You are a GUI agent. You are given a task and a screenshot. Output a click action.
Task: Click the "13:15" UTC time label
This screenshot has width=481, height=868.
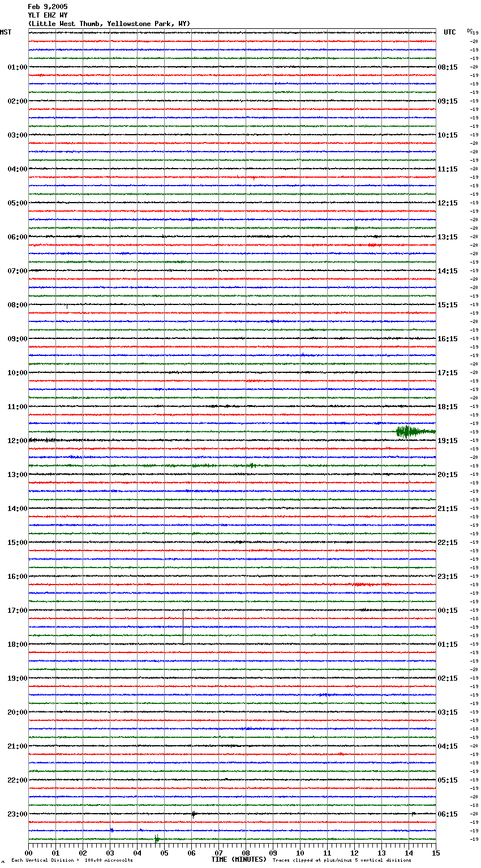coord(448,237)
